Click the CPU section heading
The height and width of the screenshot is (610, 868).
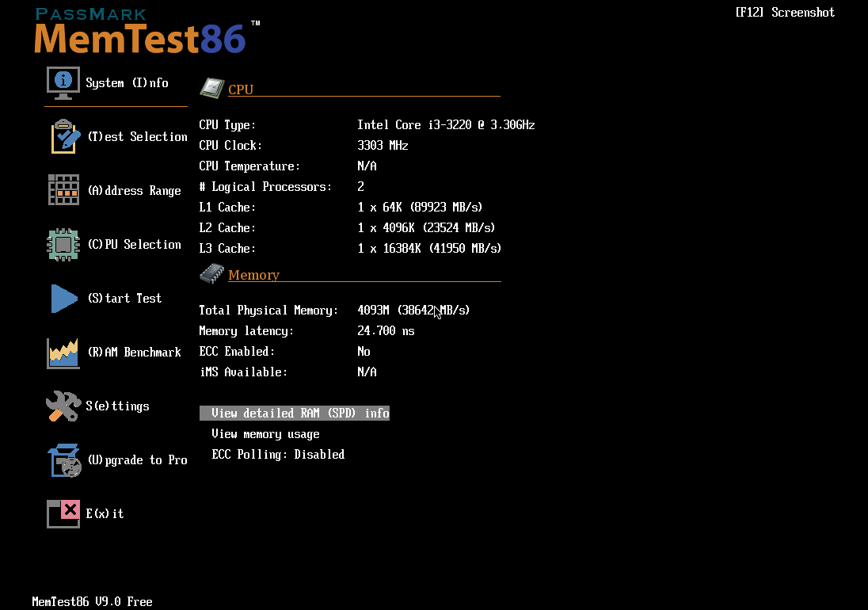[241, 89]
